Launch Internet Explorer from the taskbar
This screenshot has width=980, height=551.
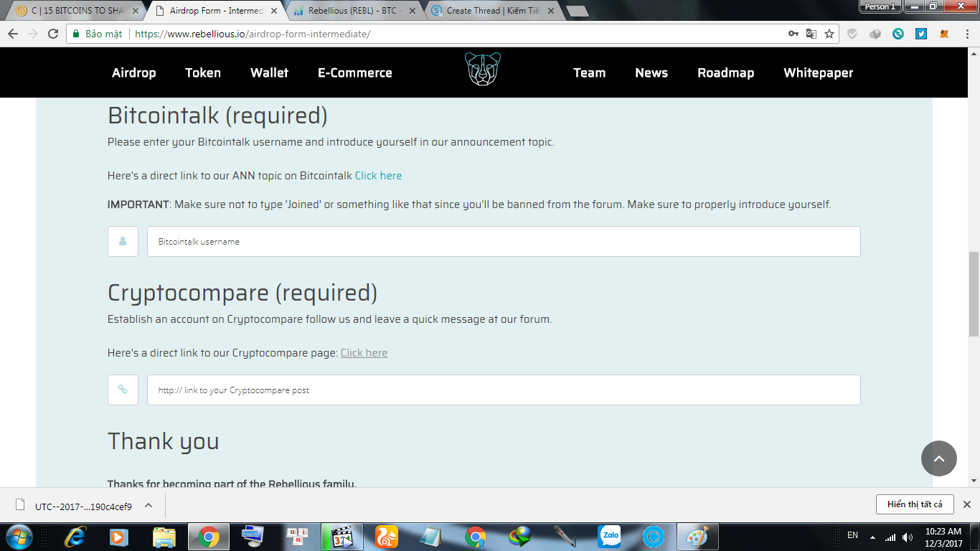pyautogui.click(x=75, y=537)
